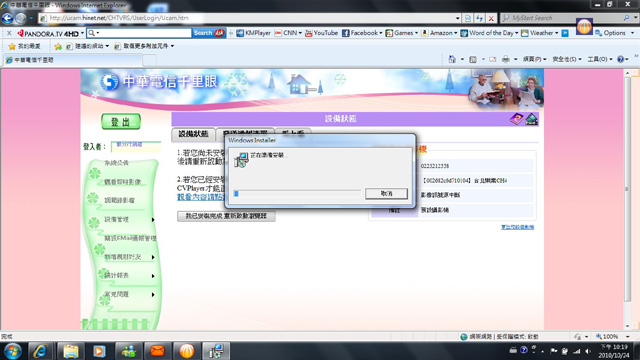
Task: Click the green 登出 logout button
Action: pyautogui.click(x=121, y=122)
